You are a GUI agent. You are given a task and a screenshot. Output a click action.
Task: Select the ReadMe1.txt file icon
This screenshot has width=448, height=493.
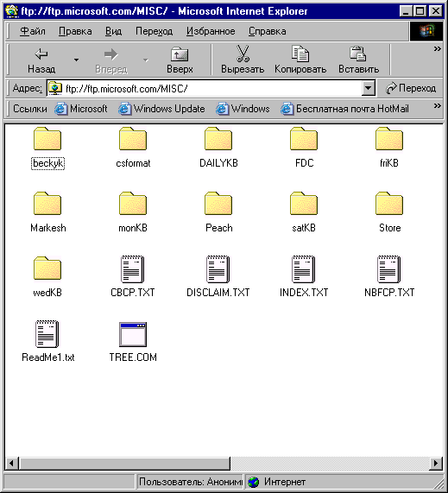click(47, 333)
